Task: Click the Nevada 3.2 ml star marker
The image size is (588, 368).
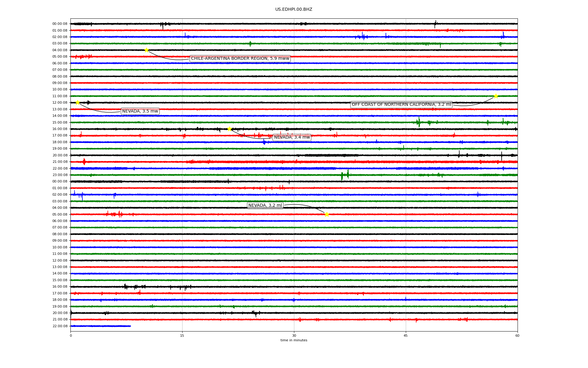Action: 327,214
